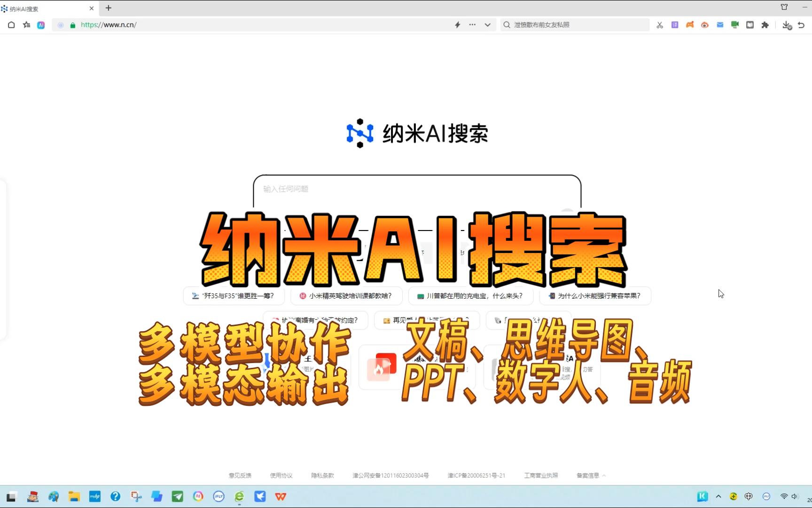The height and width of the screenshot is (508, 812).
Task: Click the volume speaker tray icon
Action: click(795, 496)
